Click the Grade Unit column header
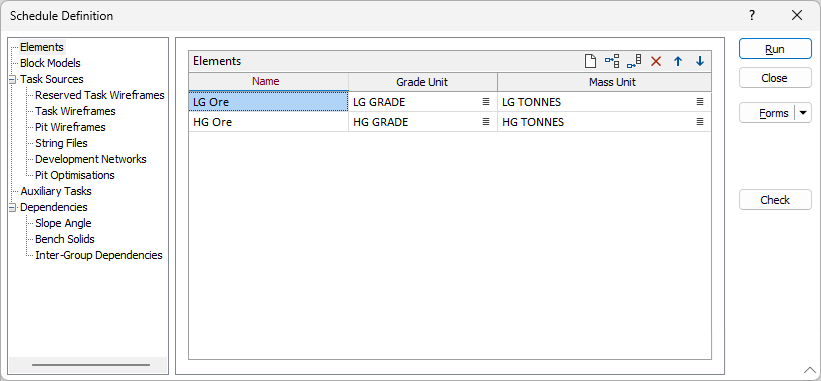 click(423, 82)
